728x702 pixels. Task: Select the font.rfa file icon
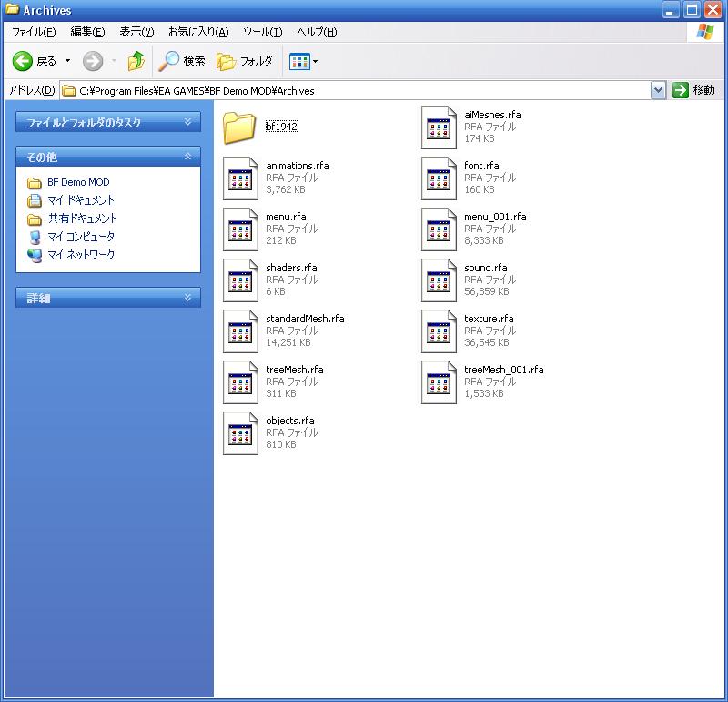click(x=439, y=178)
